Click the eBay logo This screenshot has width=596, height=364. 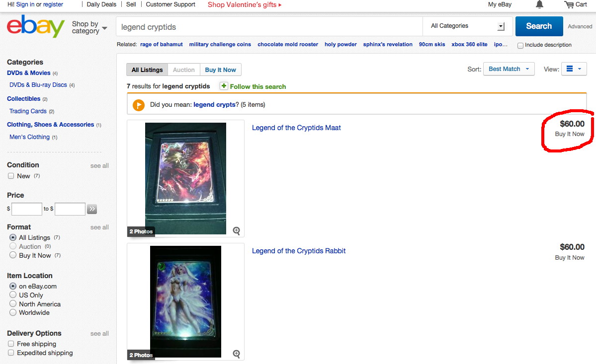click(x=36, y=26)
